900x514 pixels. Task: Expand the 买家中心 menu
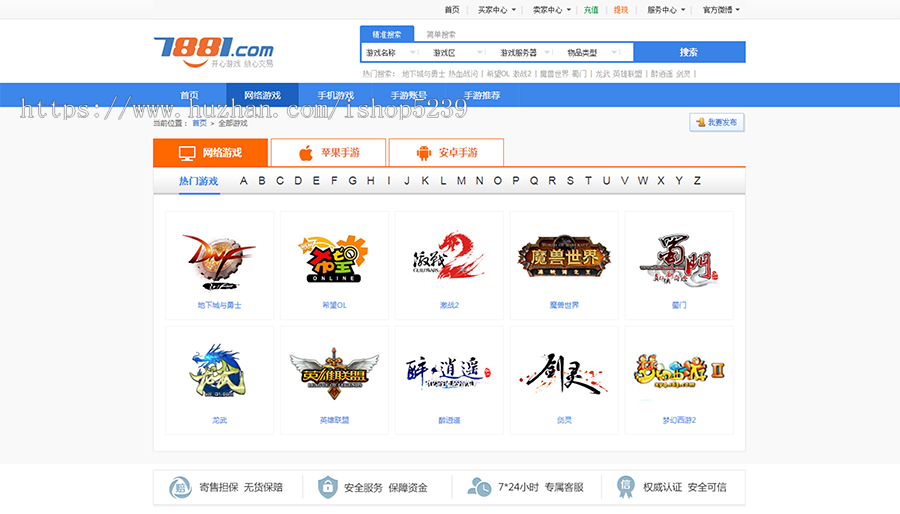497,10
